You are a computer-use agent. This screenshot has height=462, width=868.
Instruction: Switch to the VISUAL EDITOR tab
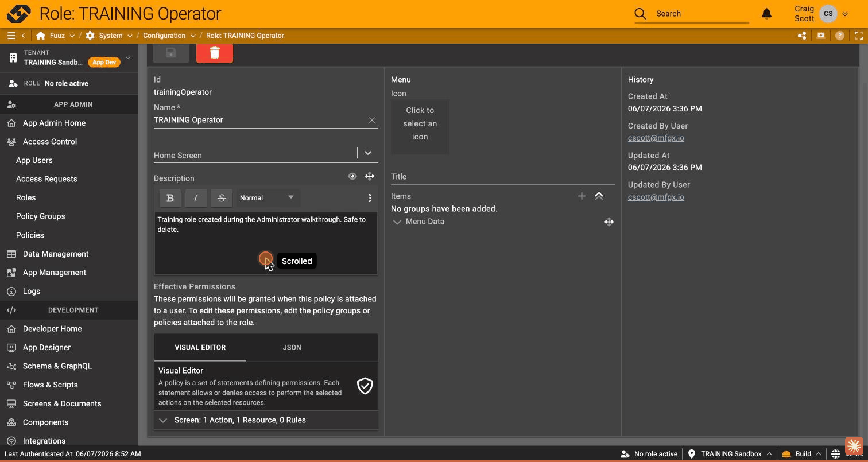pos(200,348)
